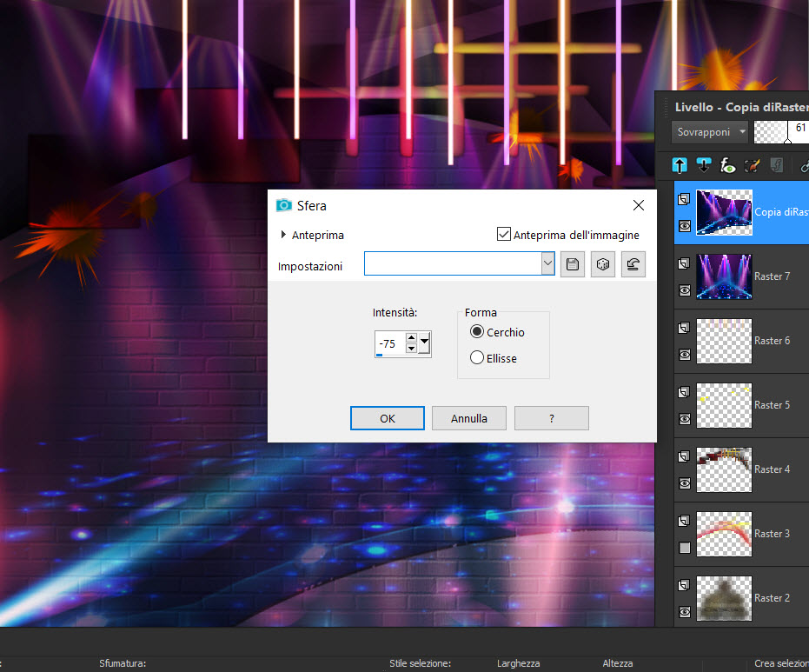
Task: Click the Raster 5 layer name
Action: point(772,404)
